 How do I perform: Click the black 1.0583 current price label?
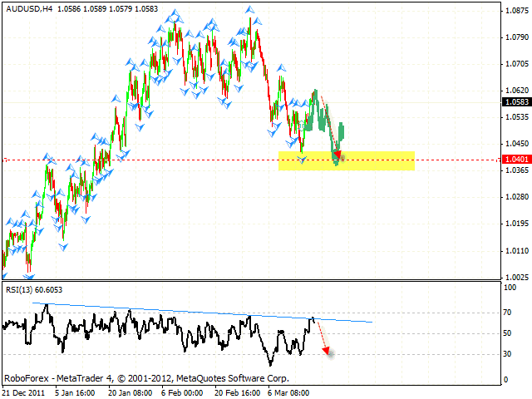[x=513, y=102]
